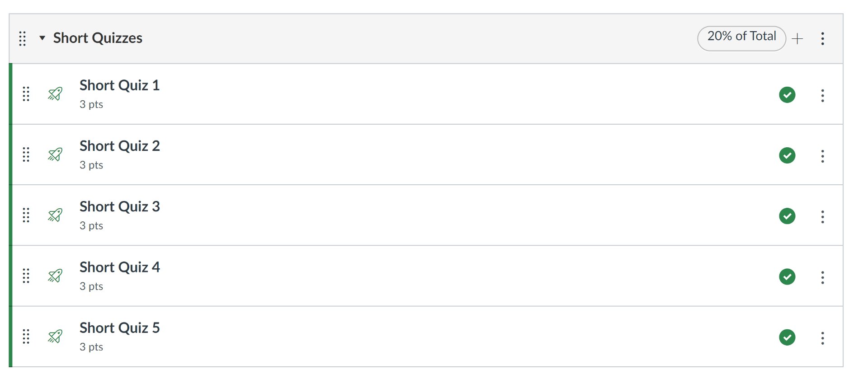This screenshot has width=868, height=388.
Task: Toggle the publish checkmark for Short Quiz 4
Action: tap(787, 276)
